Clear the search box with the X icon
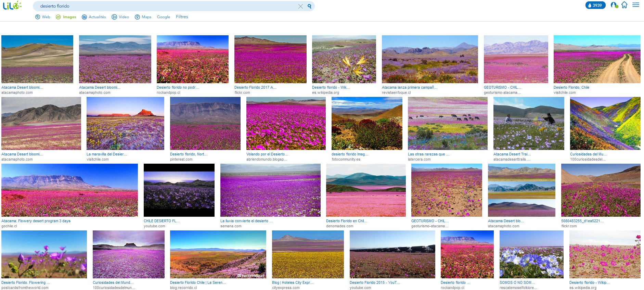Viewport: 644px width, 290px height. 300,6
